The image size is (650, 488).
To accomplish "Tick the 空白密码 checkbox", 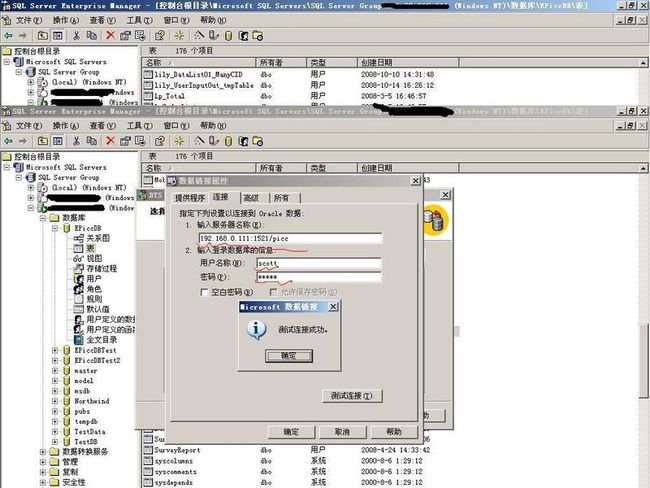I will click(x=204, y=292).
